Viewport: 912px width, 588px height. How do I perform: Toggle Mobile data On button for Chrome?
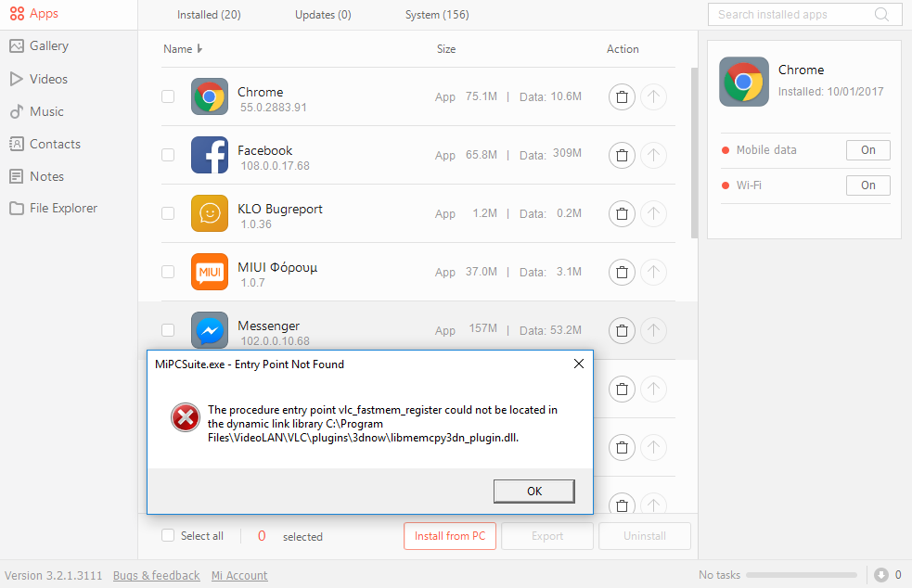click(x=867, y=150)
